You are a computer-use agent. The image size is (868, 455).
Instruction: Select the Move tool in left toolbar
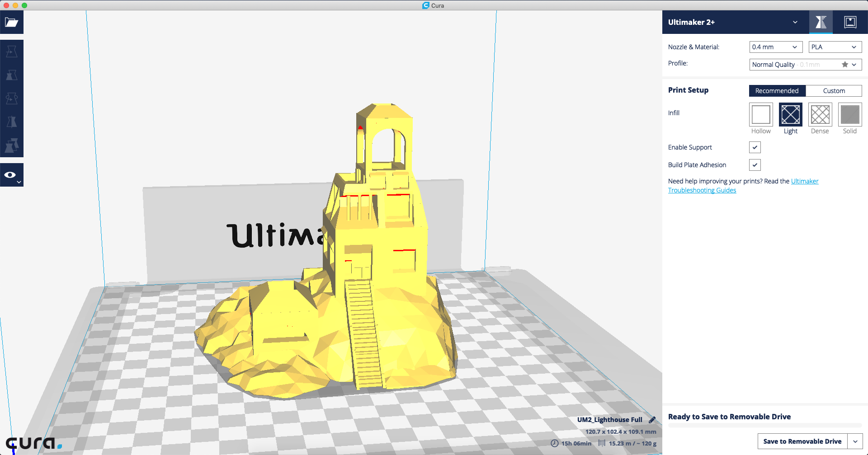coord(12,52)
